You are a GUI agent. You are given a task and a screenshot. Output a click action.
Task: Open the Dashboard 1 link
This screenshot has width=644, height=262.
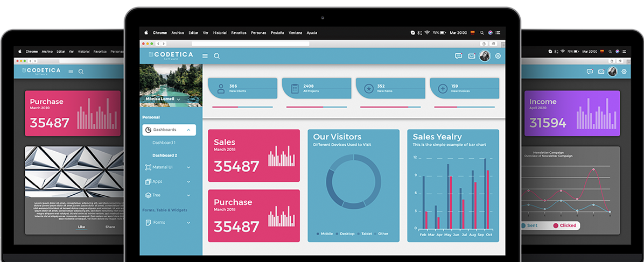pyautogui.click(x=164, y=143)
